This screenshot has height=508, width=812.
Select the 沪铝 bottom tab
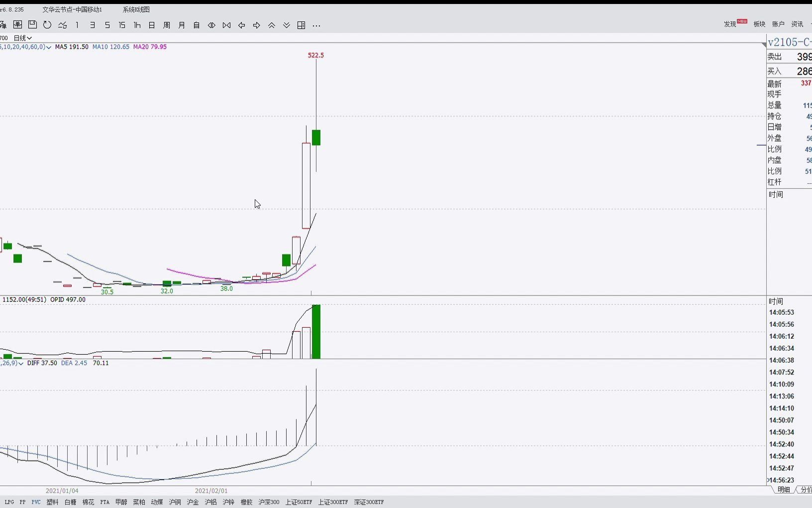210,502
